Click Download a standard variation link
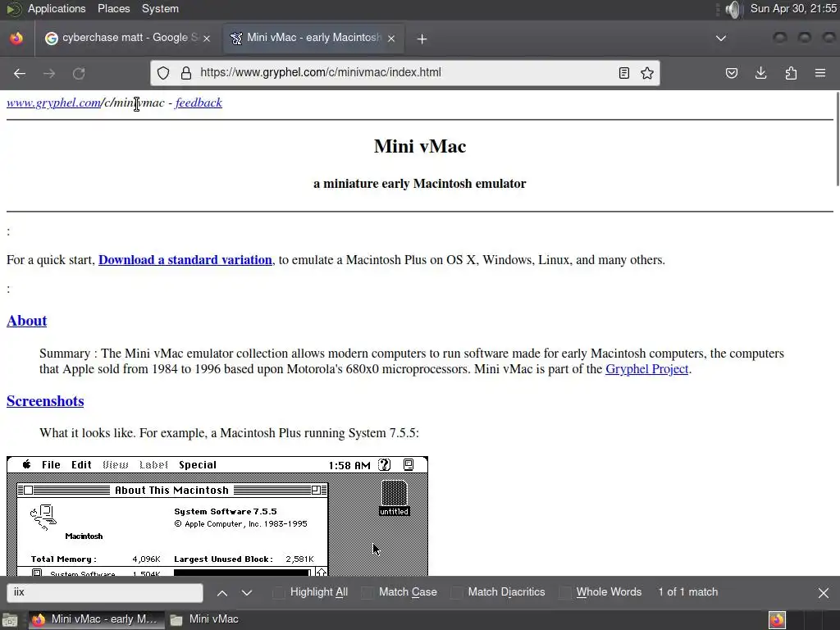 185,260
